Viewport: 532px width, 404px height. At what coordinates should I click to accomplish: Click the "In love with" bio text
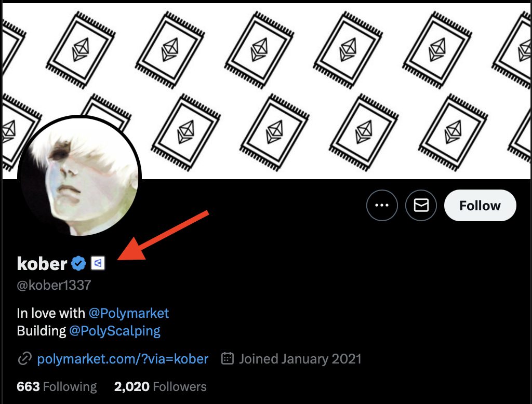(x=51, y=313)
